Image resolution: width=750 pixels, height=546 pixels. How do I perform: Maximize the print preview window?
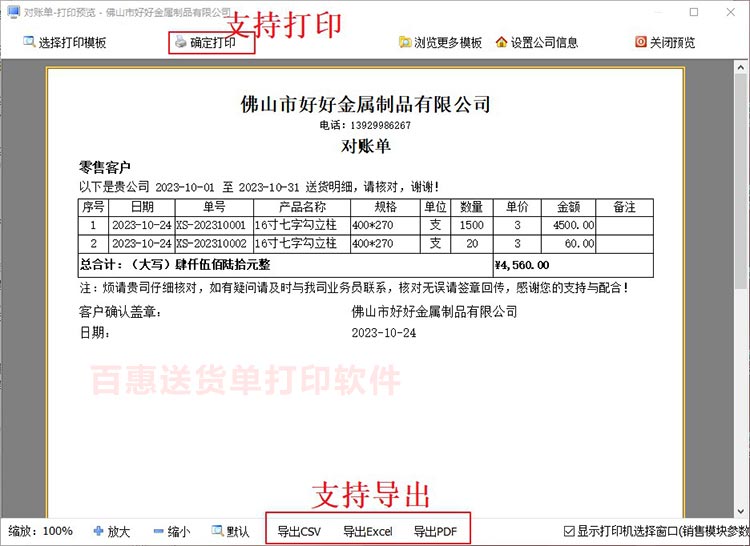click(694, 12)
